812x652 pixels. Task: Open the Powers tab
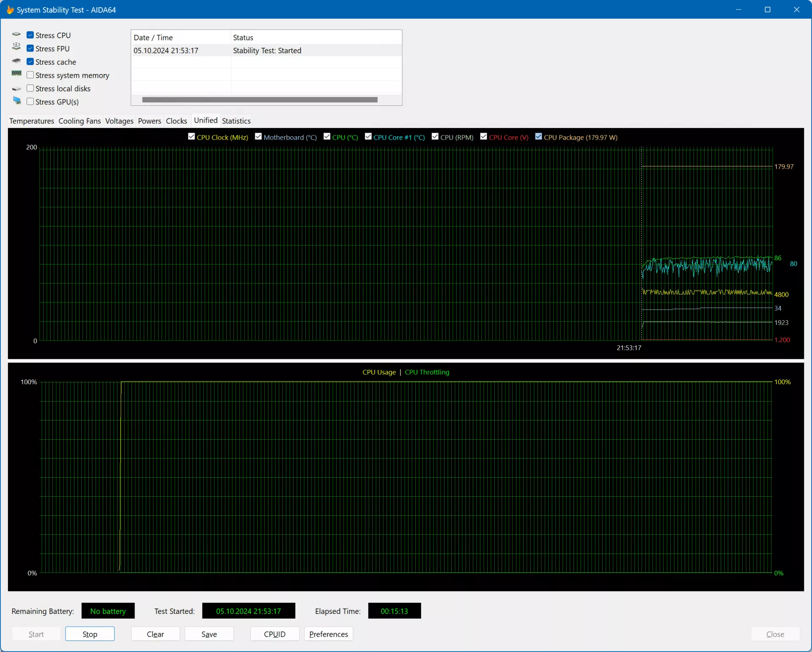coord(150,121)
